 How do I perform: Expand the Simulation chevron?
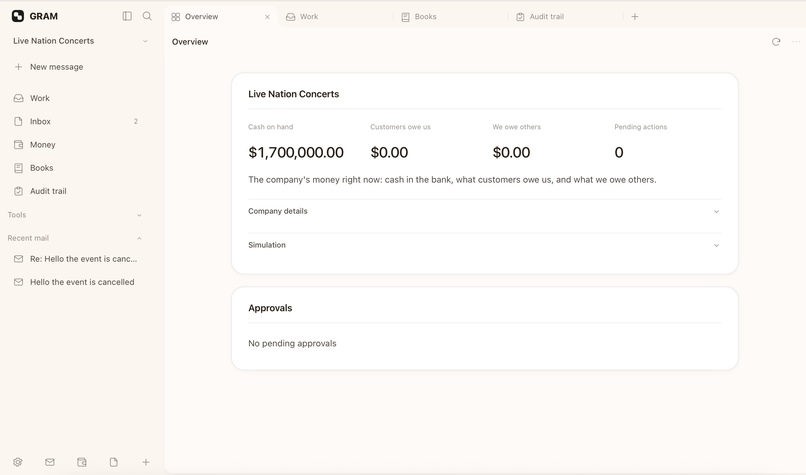pos(716,245)
